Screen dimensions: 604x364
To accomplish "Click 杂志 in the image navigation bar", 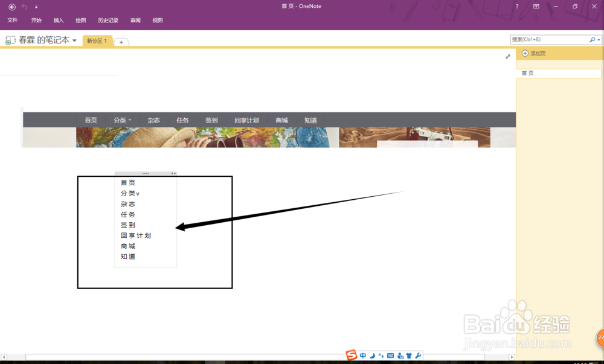I will coord(153,120).
